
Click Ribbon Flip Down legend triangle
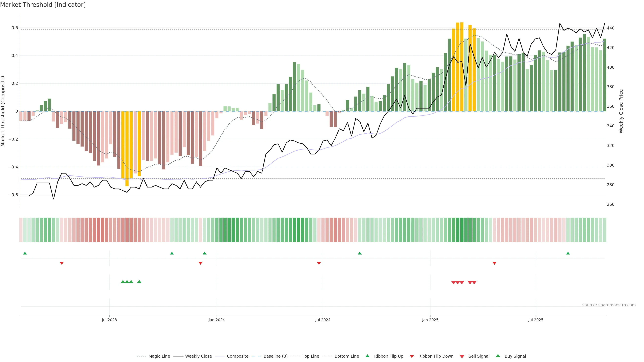point(412,356)
